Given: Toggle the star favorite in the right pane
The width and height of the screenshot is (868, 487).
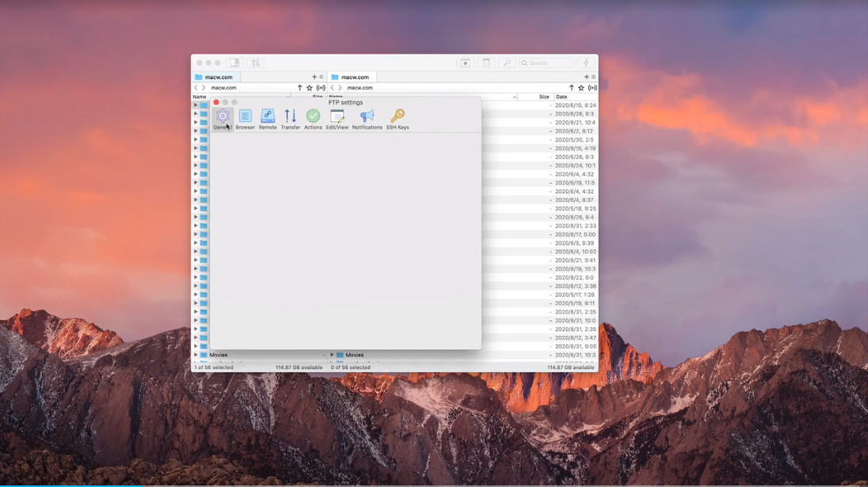Looking at the screenshot, I should point(582,88).
